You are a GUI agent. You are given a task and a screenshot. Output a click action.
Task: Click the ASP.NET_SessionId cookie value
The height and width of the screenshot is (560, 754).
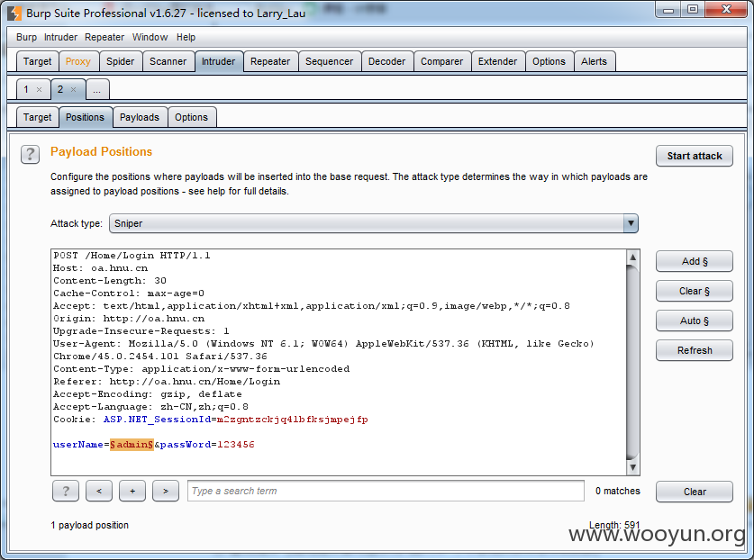tap(293, 420)
